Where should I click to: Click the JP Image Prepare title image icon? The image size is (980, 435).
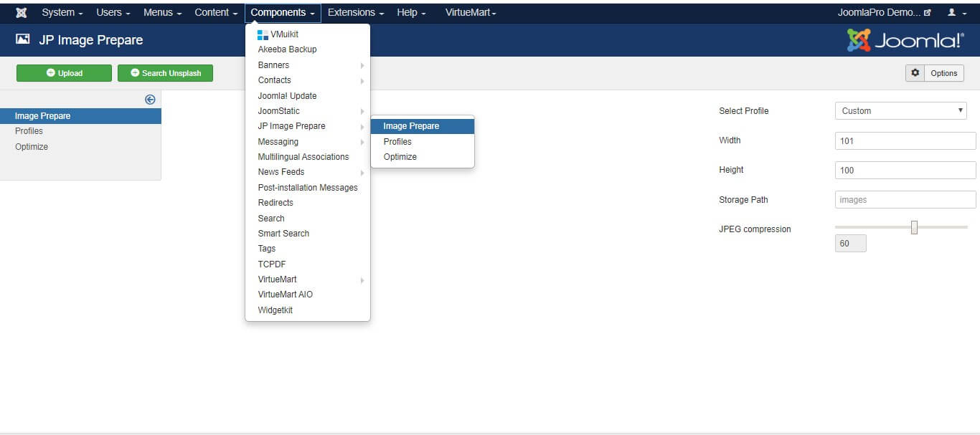coord(23,40)
